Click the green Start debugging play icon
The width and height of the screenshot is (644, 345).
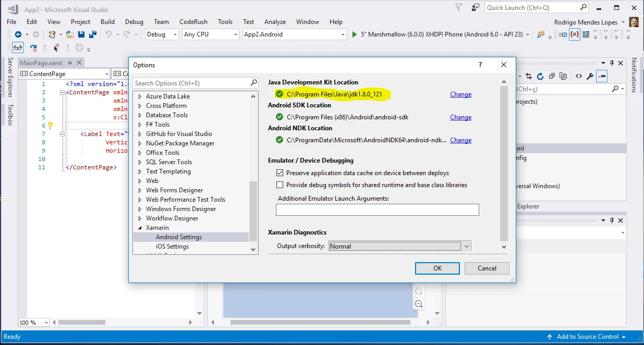point(355,34)
